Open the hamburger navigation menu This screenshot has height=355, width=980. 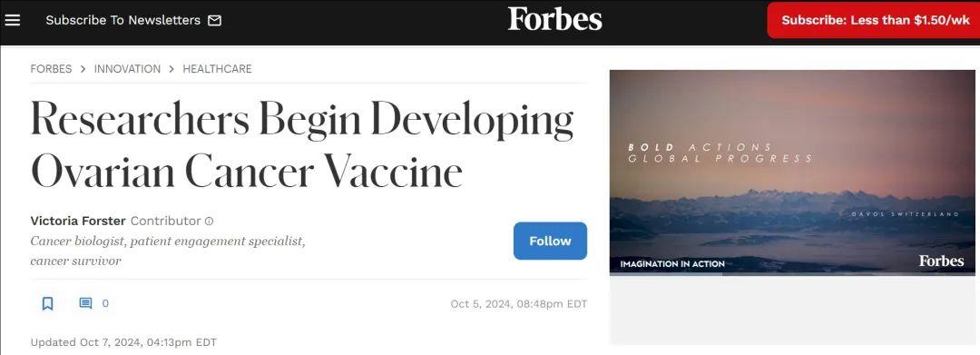pos(13,20)
